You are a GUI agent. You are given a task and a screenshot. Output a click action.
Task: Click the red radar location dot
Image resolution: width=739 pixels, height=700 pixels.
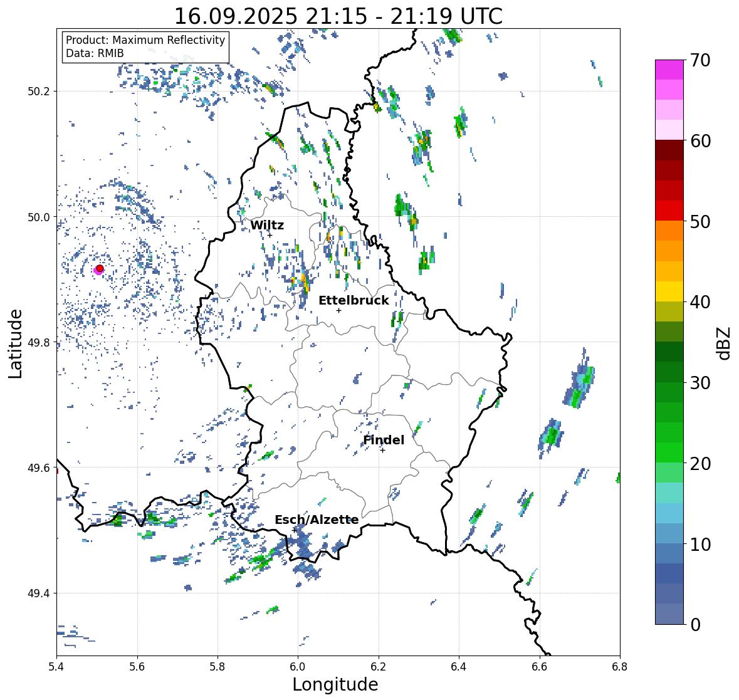[100, 268]
